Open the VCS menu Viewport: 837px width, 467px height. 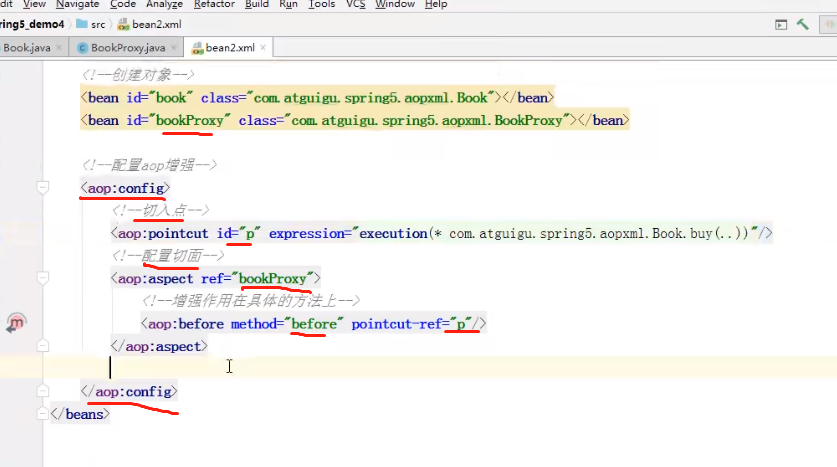pos(356,4)
